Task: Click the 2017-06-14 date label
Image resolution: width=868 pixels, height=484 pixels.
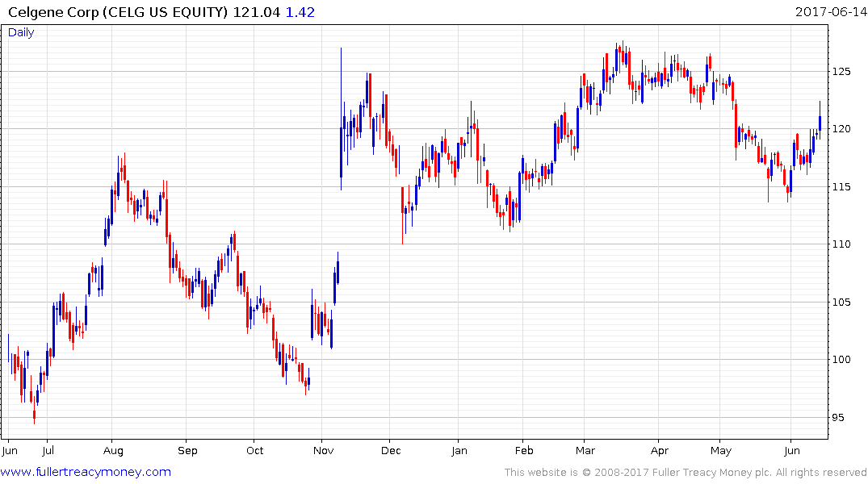Action: pyautogui.click(x=829, y=12)
